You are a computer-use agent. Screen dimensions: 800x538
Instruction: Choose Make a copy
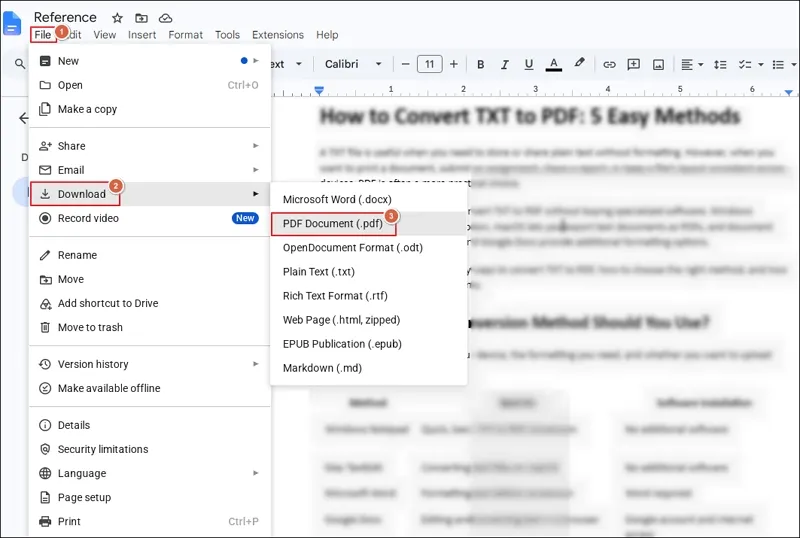click(149, 109)
